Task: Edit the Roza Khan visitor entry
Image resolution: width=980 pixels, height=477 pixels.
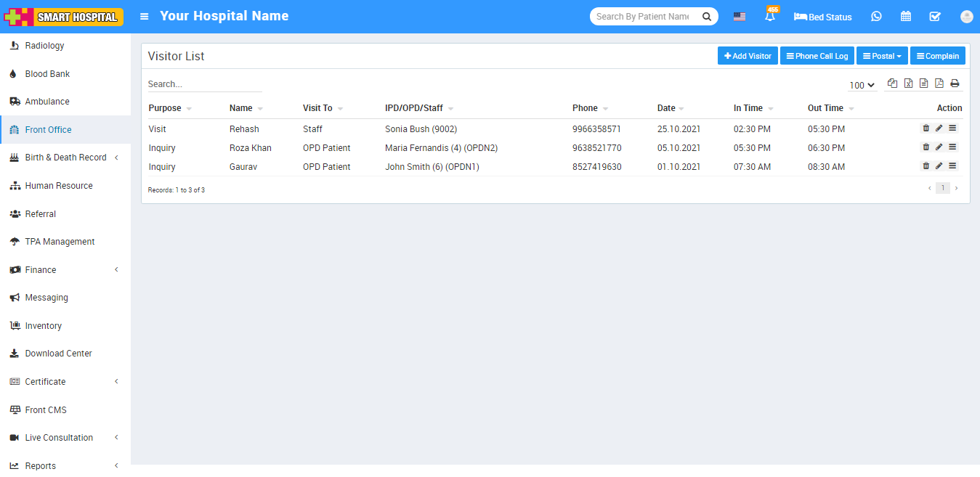Action: point(939,147)
